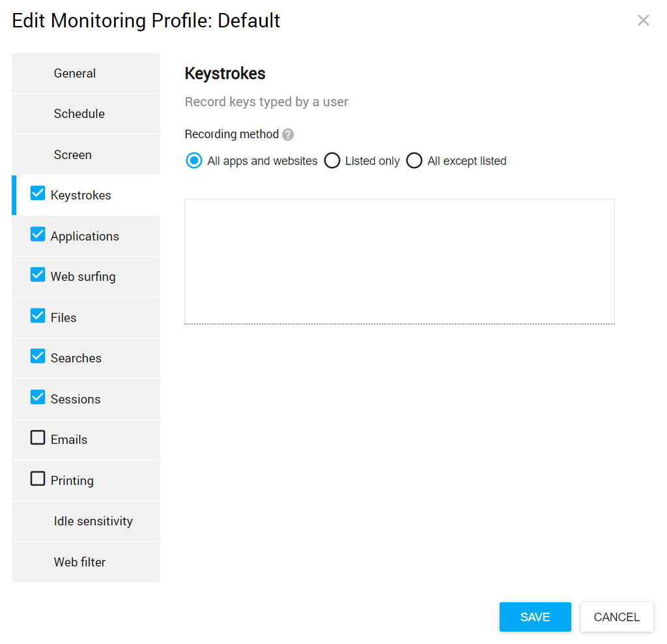The height and width of the screenshot is (644, 667).
Task: Disable the Sessions checkbox
Action: click(x=38, y=398)
